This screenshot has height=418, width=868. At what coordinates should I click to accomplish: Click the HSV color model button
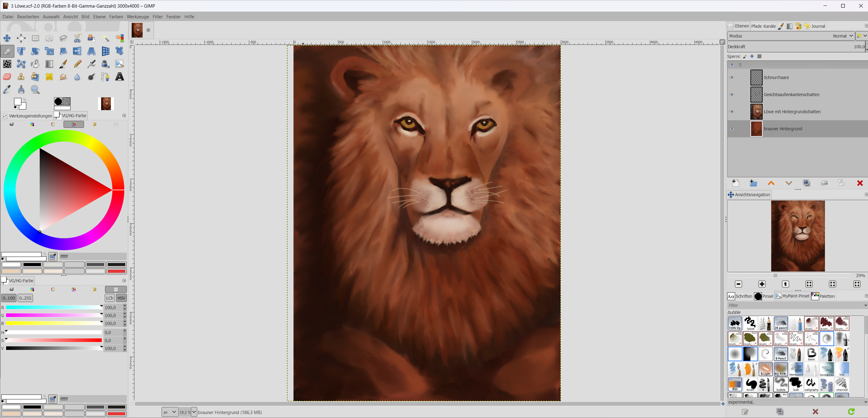121,298
